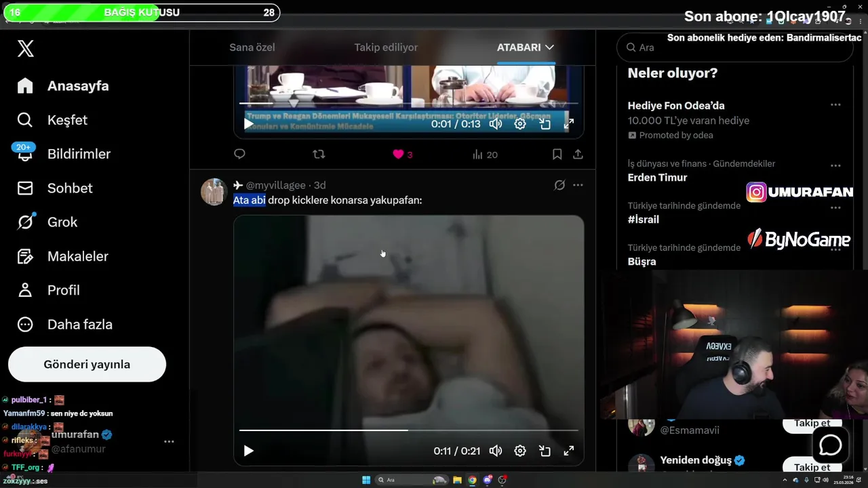Open Bildirimler notifications bell
The width and height of the screenshot is (868, 488).
25,154
